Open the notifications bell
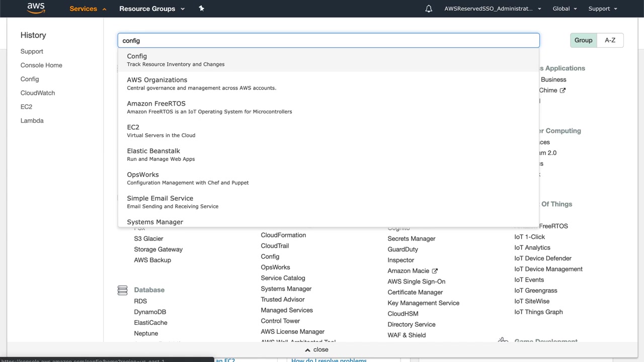The height and width of the screenshot is (362, 644). 429,9
